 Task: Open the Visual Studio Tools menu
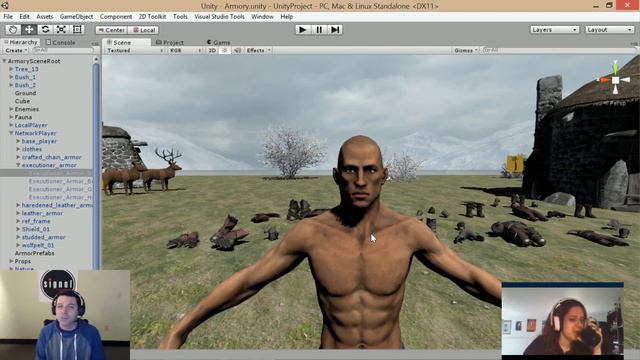click(x=219, y=17)
